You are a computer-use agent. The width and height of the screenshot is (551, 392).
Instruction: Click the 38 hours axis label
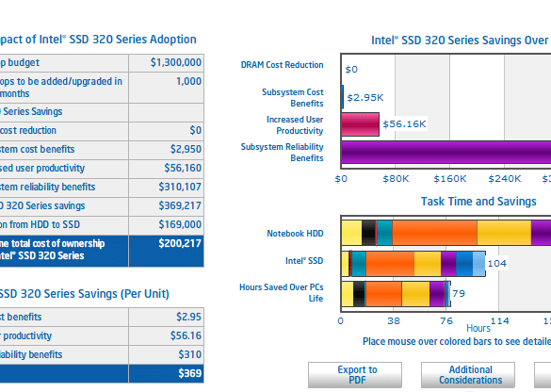(x=394, y=321)
